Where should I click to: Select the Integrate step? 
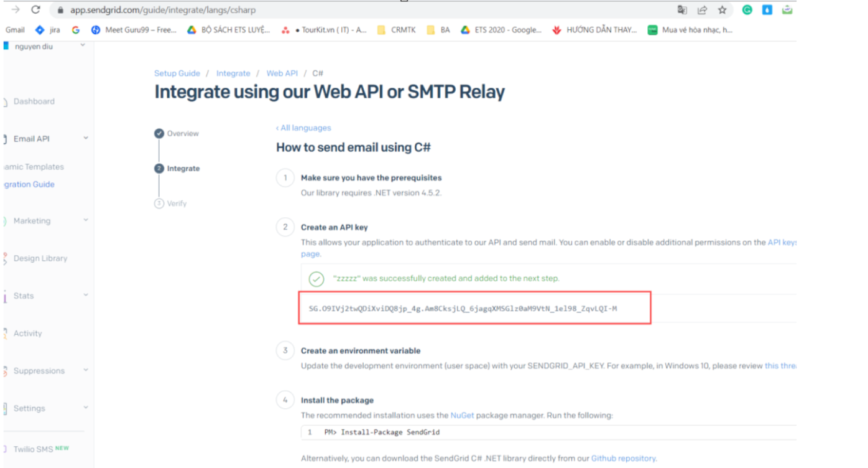point(177,169)
